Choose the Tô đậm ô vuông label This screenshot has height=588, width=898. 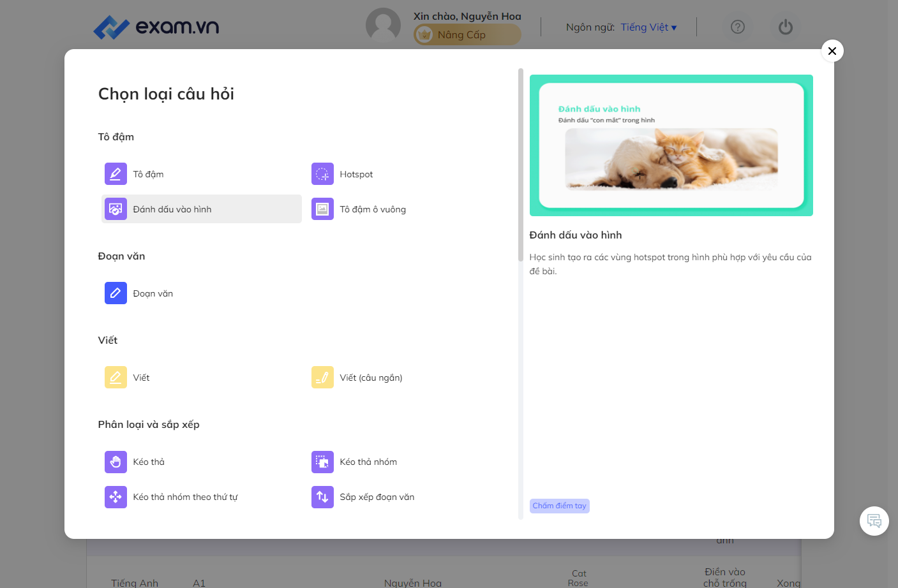click(x=373, y=209)
